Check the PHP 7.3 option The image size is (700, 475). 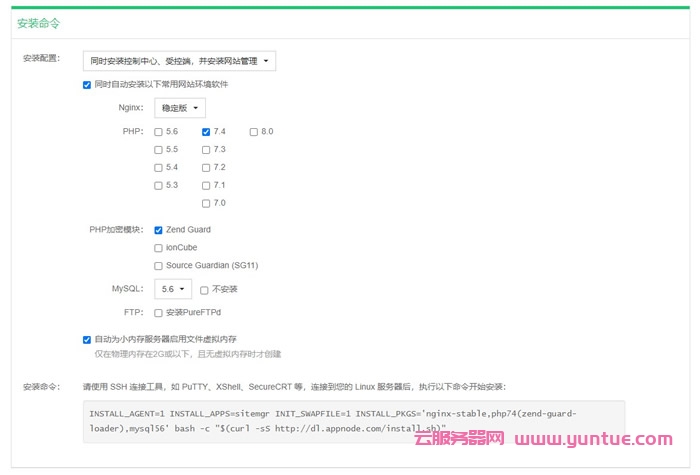coord(206,150)
